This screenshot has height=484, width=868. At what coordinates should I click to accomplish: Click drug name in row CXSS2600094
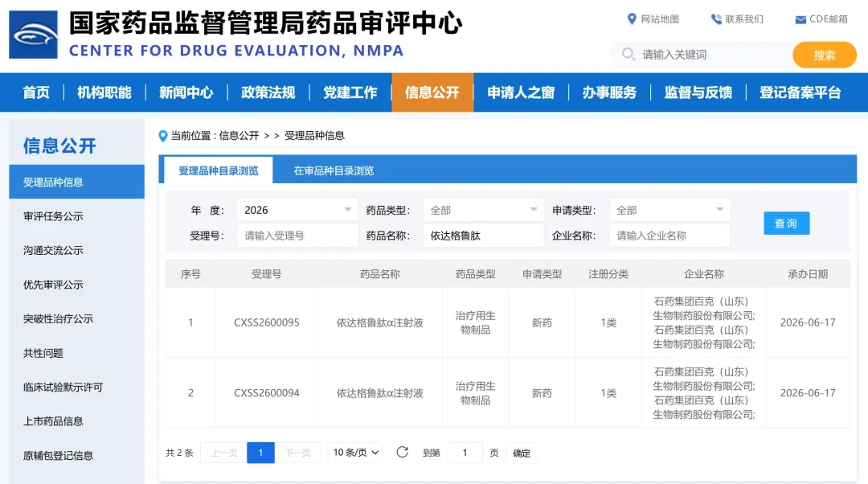point(379,392)
